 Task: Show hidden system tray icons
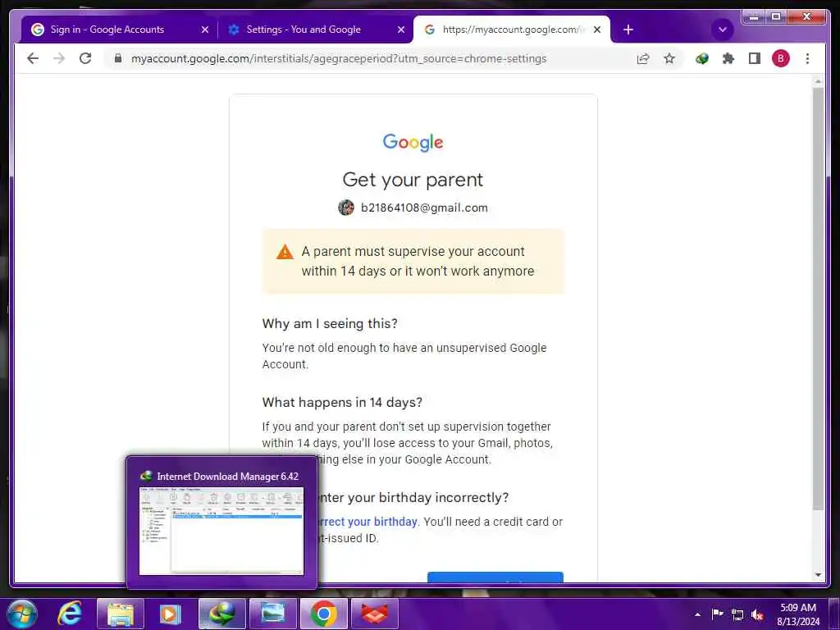pos(697,614)
